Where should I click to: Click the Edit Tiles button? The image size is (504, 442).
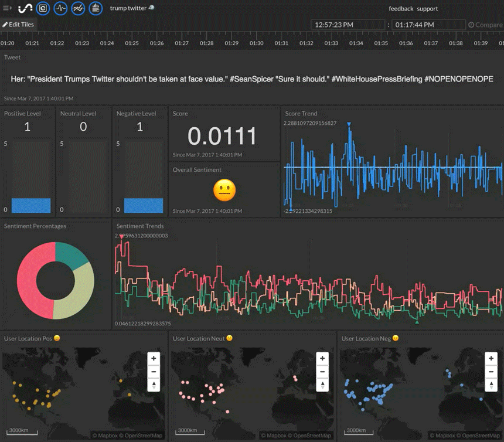coord(18,25)
